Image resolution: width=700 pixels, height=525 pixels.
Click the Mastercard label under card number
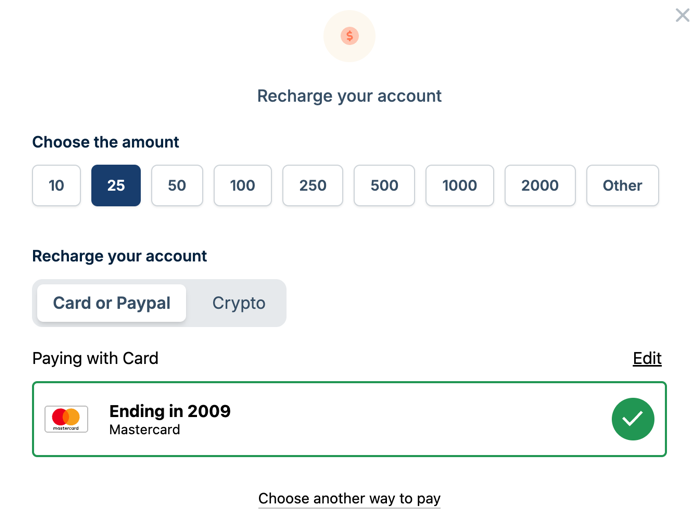(x=145, y=430)
